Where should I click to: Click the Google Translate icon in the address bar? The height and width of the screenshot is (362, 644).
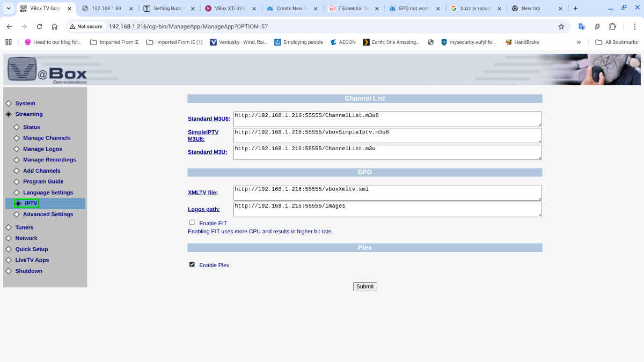(x=582, y=26)
